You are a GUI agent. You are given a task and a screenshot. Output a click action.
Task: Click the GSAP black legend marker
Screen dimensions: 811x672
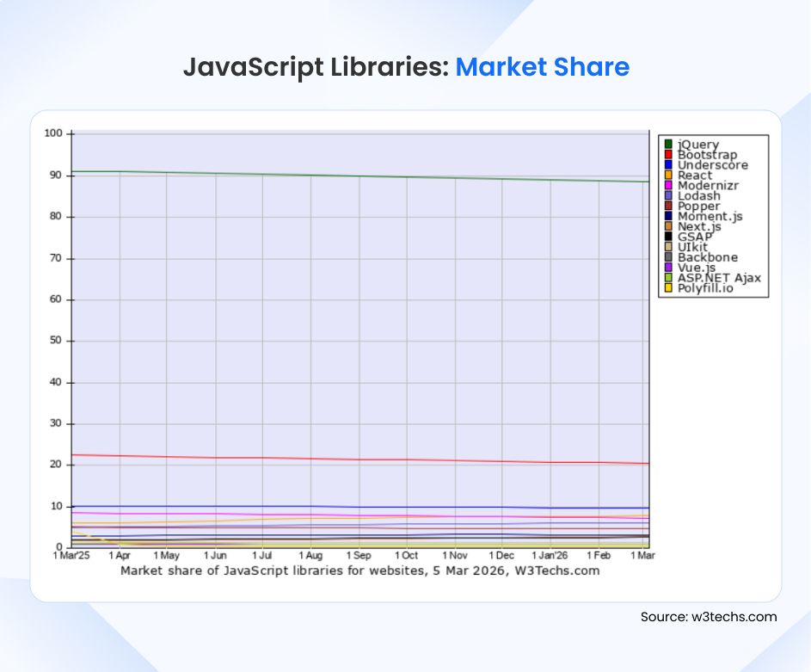coord(667,237)
